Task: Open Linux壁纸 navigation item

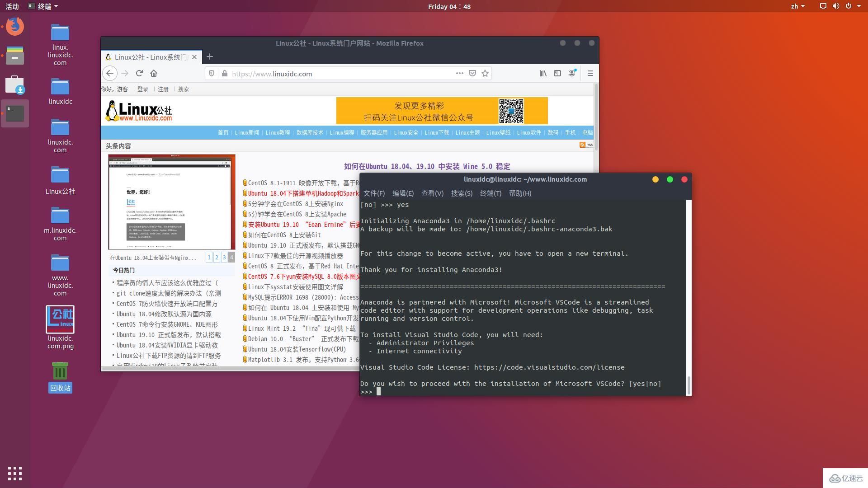Action: [x=498, y=132]
